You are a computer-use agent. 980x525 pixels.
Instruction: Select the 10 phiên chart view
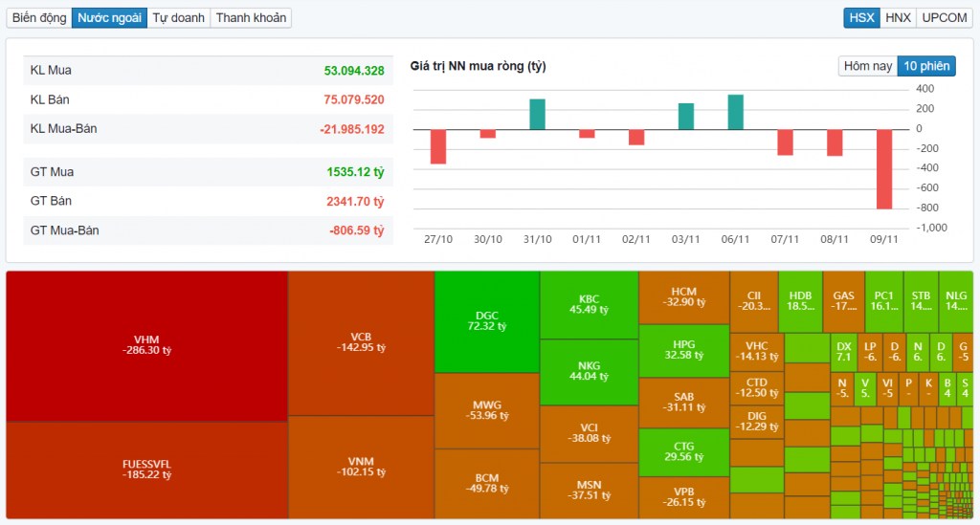[926, 66]
